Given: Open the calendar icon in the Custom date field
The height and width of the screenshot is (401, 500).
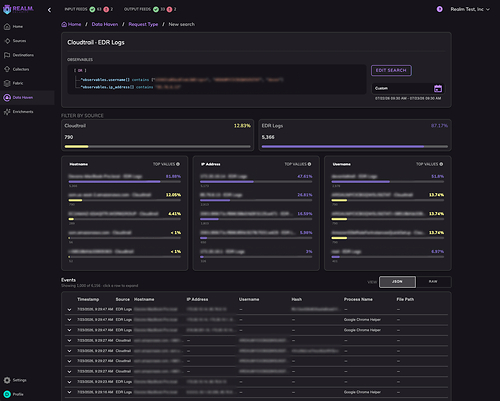Looking at the screenshot, I should (x=438, y=88).
